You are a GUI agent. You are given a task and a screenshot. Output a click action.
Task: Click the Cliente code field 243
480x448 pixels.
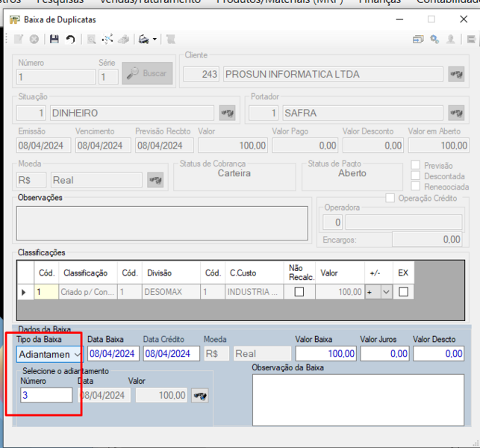coord(201,74)
